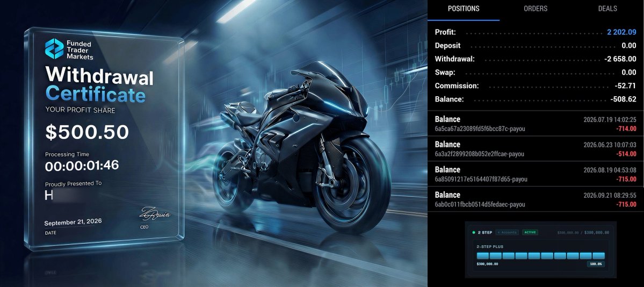The width and height of the screenshot is (644, 287).
Task: Click the $300,000.00 / $300,000.00 account total
Action: tap(583, 232)
